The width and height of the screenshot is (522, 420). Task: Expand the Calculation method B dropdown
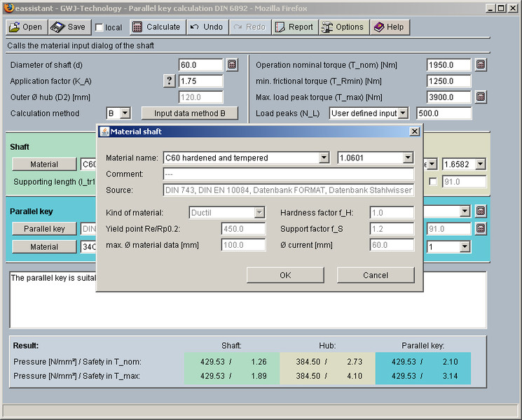pos(125,113)
